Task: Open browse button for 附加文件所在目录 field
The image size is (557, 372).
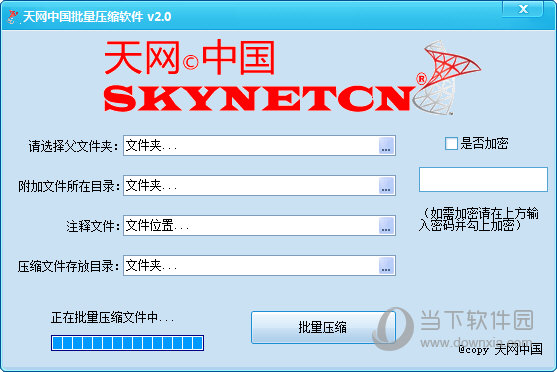Action: (x=386, y=185)
